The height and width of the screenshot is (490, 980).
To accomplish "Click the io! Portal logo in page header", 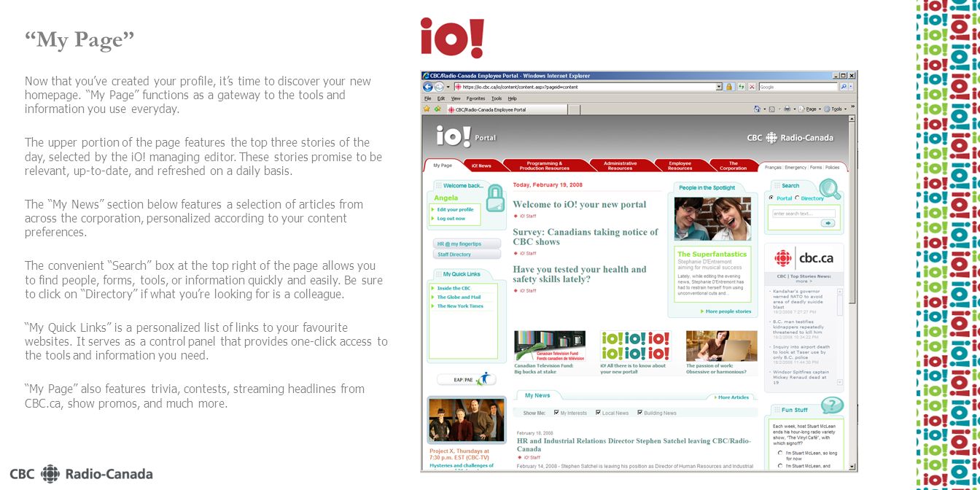I will (465, 137).
